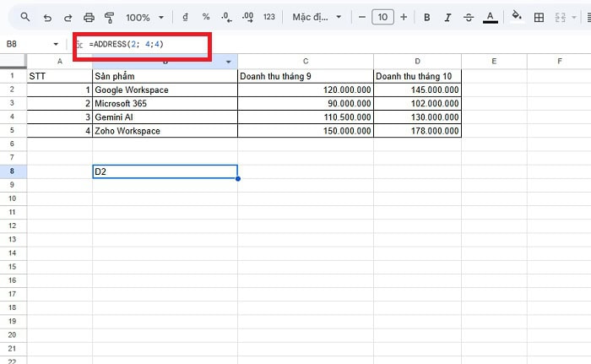Open column B header dropdown arrow
Image resolution: width=591 pixels, height=364 pixels.
click(229, 62)
